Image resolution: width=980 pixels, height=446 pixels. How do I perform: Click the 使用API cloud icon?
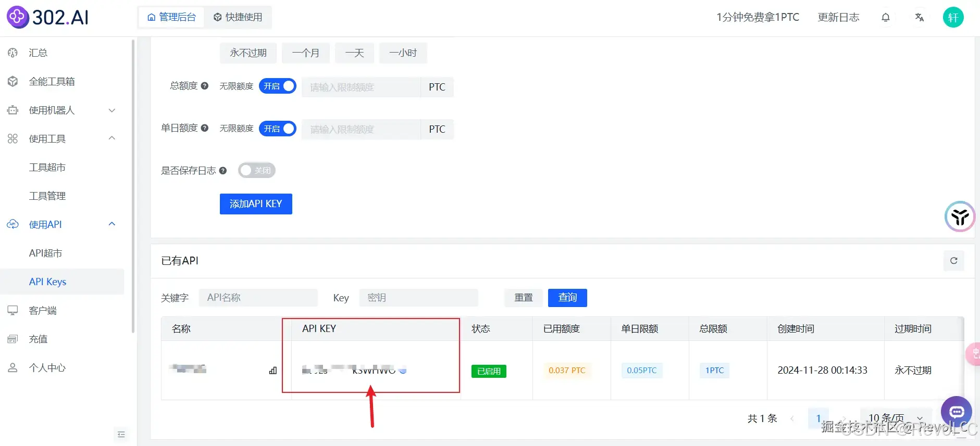tap(13, 224)
